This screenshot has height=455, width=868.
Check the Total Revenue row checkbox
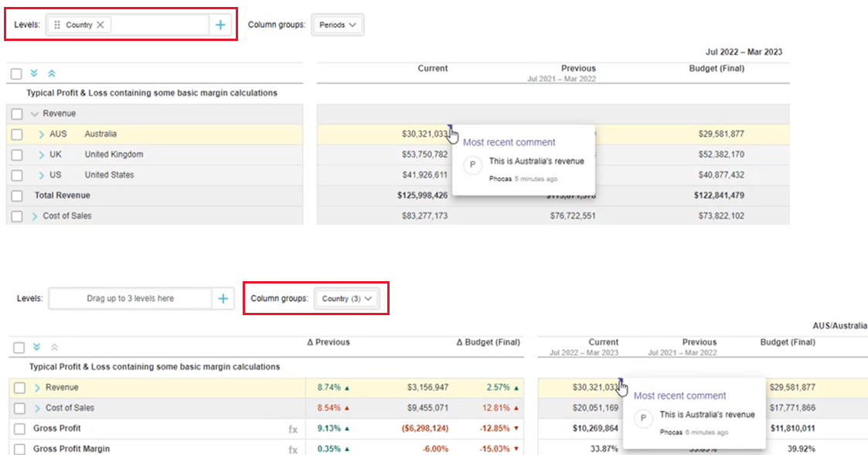coord(17,196)
